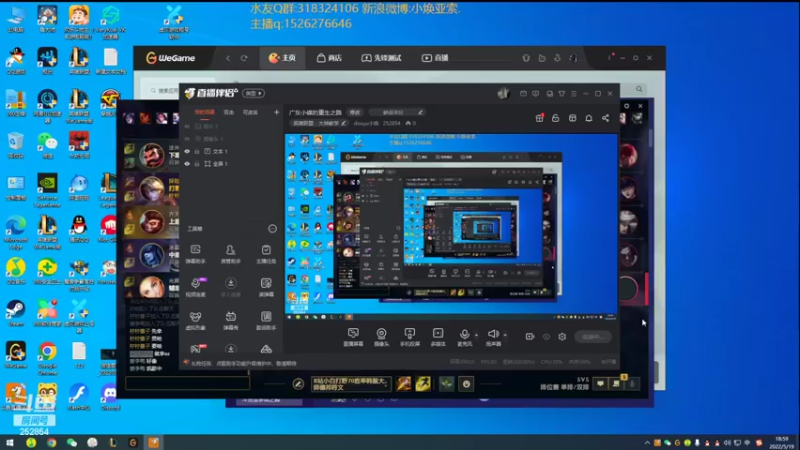This screenshot has height=450, width=800.
Task: Click the stream preview canvas
Action: pyautogui.click(x=451, y=227)
